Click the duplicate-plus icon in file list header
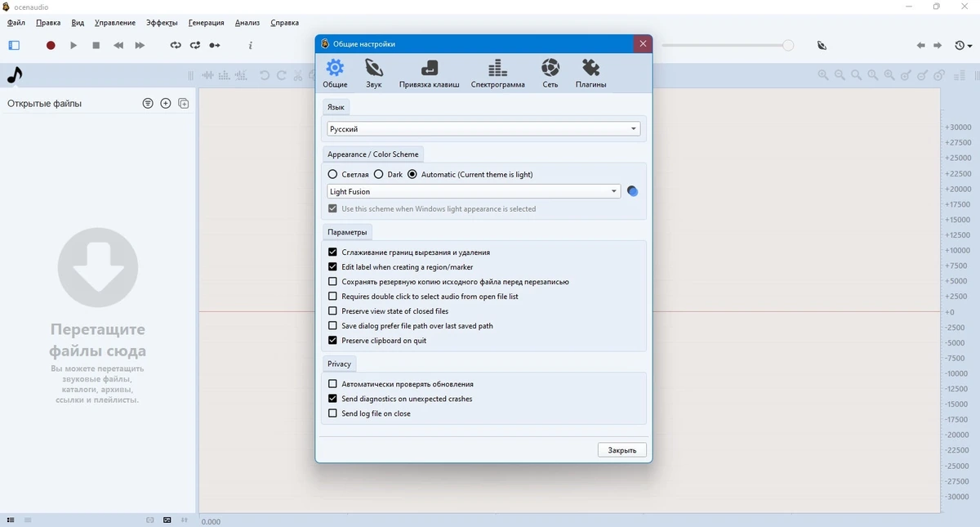 coord(184,104)
